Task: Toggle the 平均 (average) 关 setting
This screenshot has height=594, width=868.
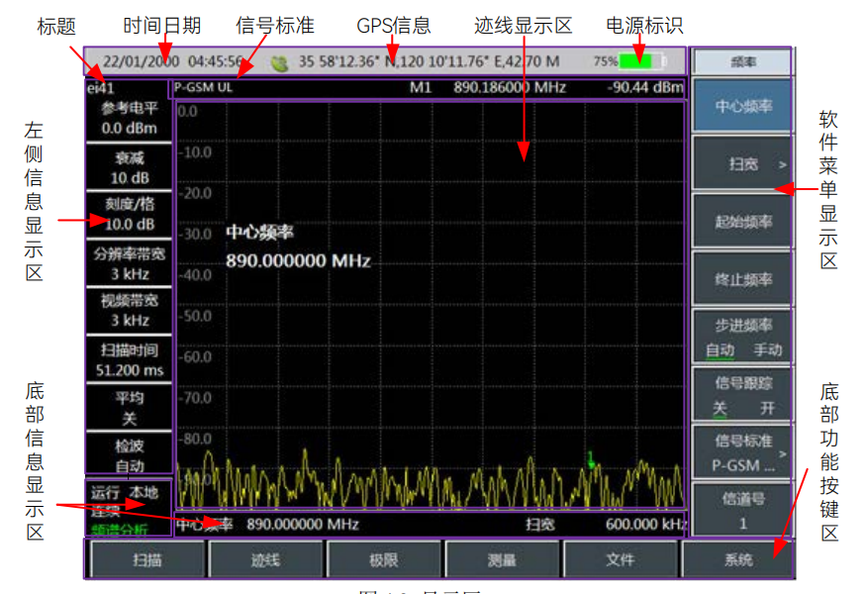Action: click(x=129, y=408)
